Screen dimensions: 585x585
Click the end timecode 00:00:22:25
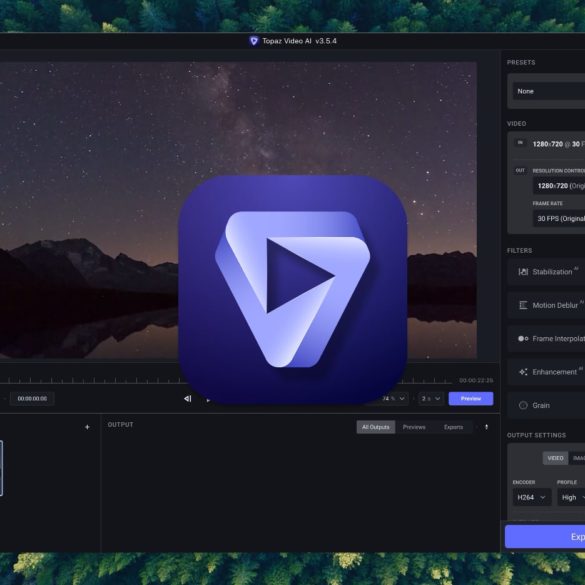point(476,380)
